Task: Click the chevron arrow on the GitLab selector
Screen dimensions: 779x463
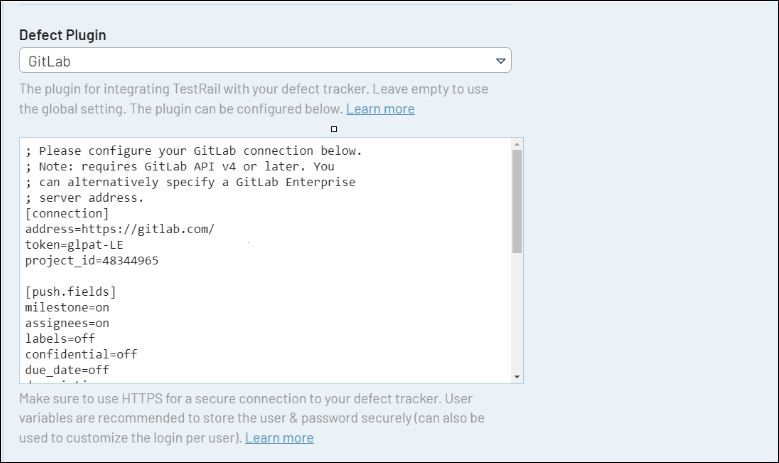Action: tap(502, 61)
